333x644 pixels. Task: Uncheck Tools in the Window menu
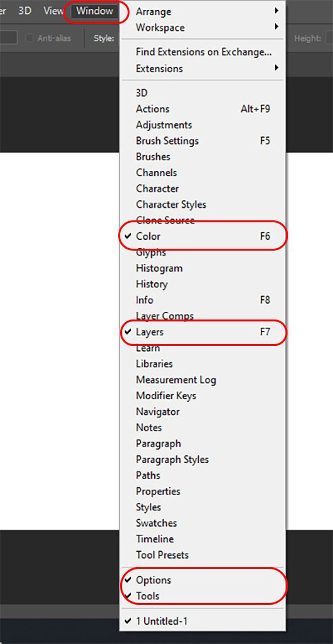coord(202,596)
